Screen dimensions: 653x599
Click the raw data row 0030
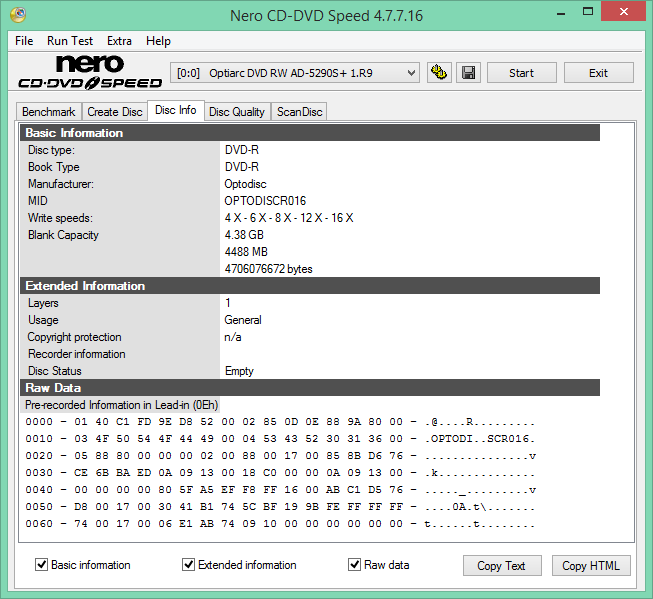tap(280, 473)
